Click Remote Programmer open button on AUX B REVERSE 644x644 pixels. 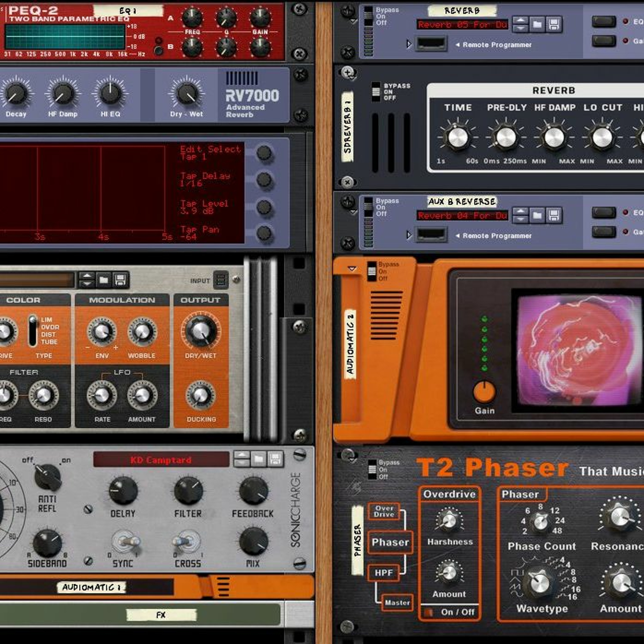point(431,235)
